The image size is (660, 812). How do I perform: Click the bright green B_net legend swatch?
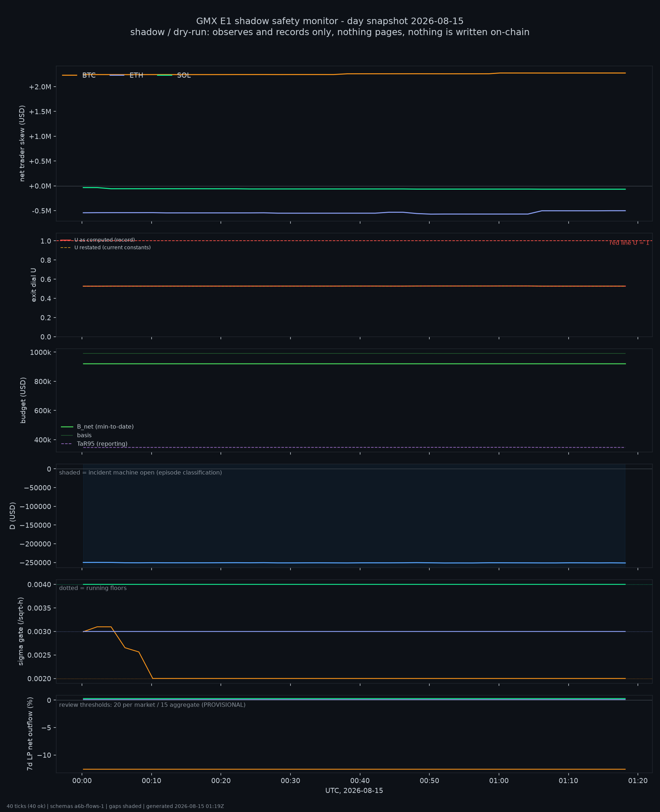click(67, 427)
